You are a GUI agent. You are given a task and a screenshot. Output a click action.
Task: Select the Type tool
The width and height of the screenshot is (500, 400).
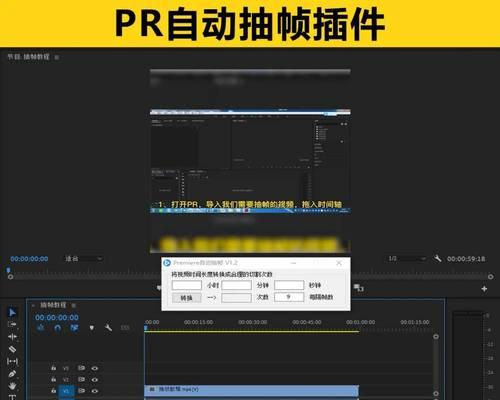(12, 397)
